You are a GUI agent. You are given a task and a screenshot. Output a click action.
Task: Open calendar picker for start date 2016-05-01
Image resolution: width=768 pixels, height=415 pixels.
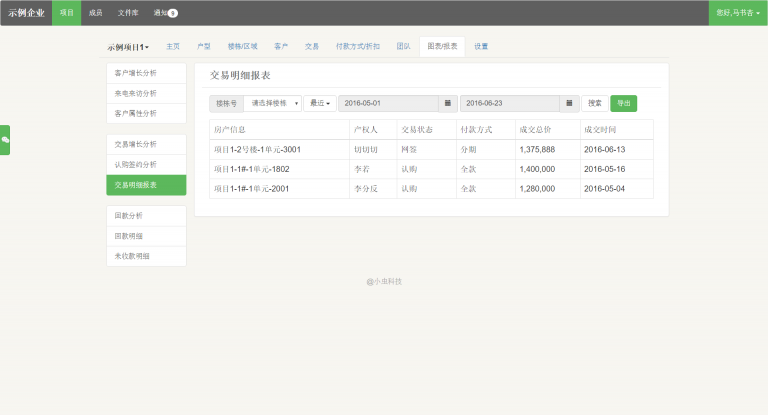pyautogui.click(x=448, y=103)
